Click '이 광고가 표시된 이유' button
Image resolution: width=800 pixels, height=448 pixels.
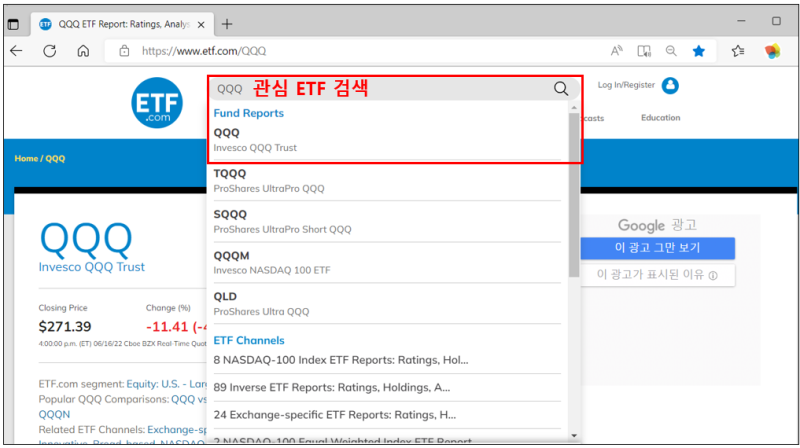tap(657, 275)
